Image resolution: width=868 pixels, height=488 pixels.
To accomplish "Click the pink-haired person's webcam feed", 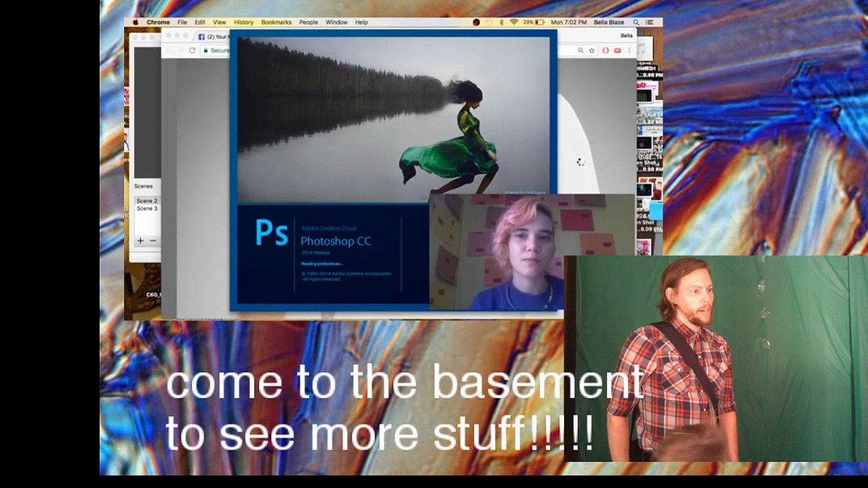I will [x=532, y=252].
